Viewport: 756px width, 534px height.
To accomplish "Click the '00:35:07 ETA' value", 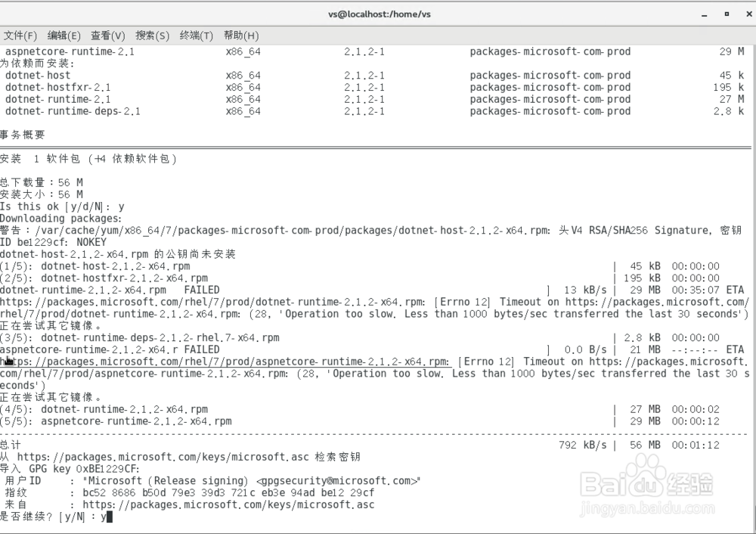I will pos(708,290).
